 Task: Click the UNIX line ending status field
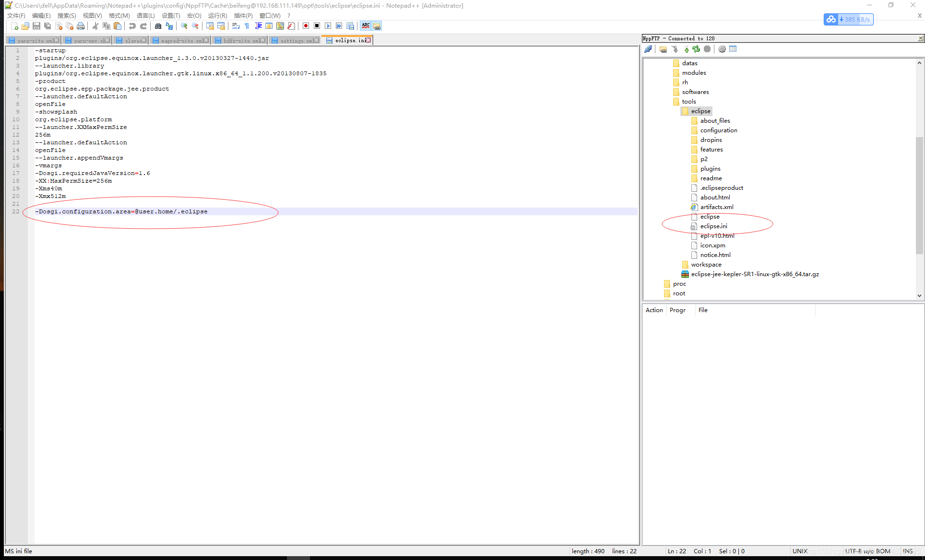(x=800, y=551)
